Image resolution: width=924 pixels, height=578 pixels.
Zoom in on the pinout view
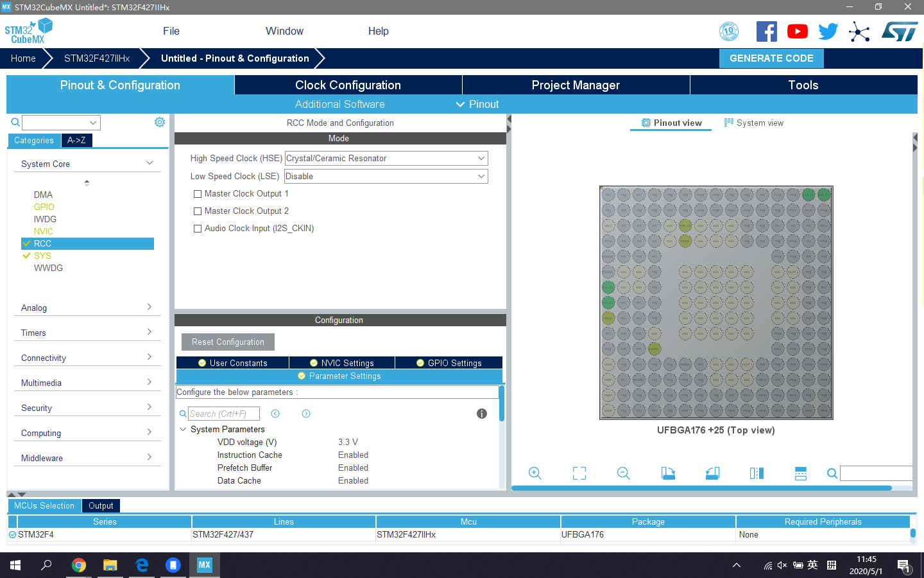[535, 473]
